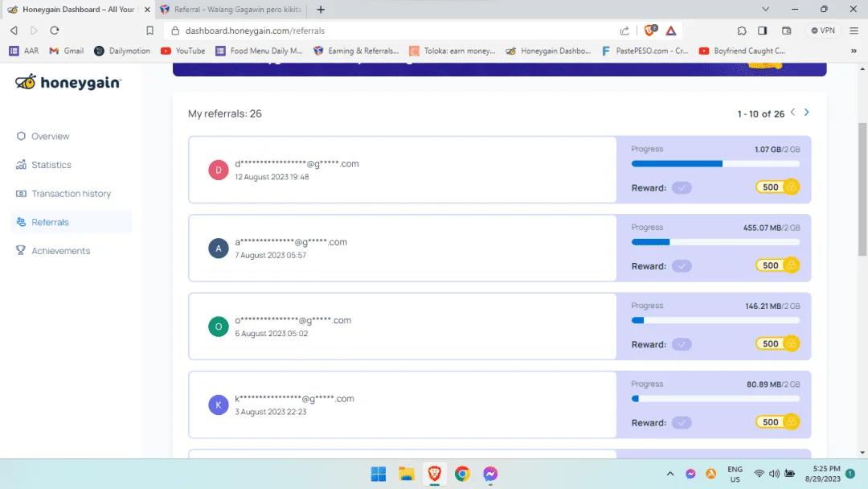The width and height of the screenshot is (868, 489).
Task: Open Toloka: earn money bookmark
Action: pyautogui.click(x=452, y=51)
